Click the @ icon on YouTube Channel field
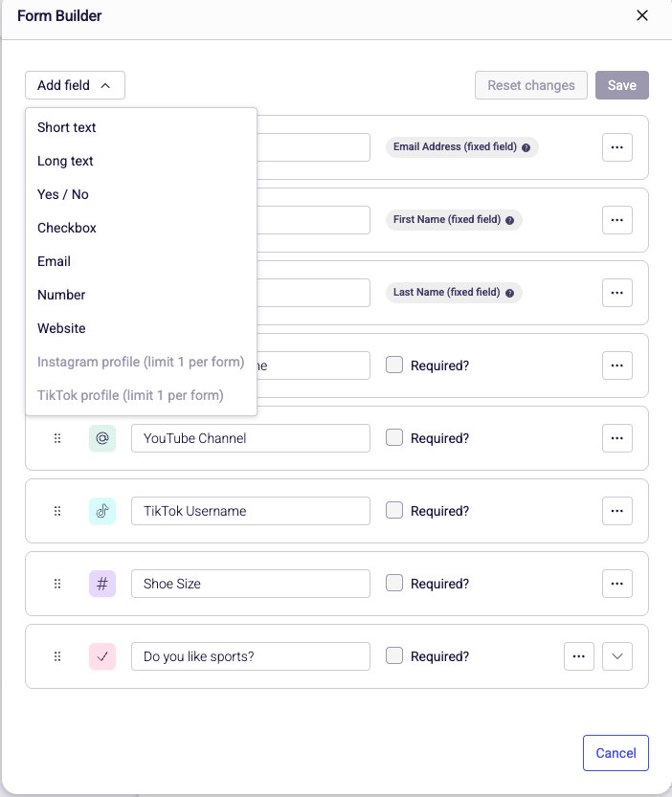This screenshot has height=797, width=672. point(102,438)
